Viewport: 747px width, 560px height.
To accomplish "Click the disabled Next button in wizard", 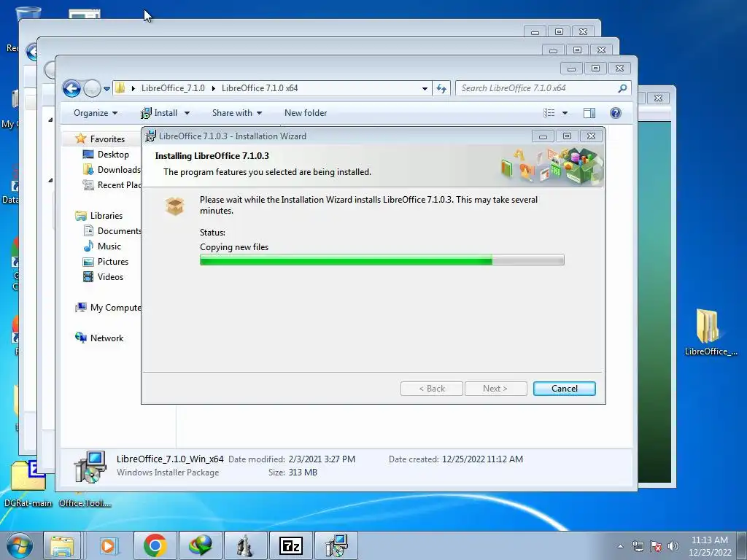I will tap(495, 389).
